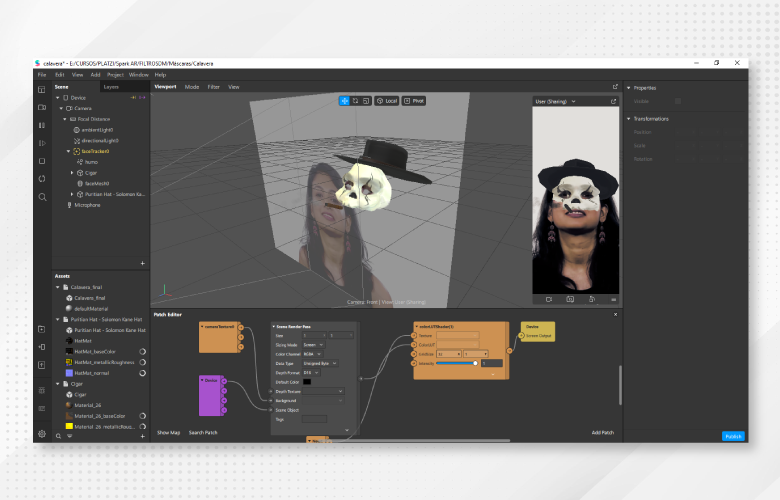Pop out the simulator preview window
The height and width of the screenshot is (500, 780).
pyautogui.click(x=613, y=101)
